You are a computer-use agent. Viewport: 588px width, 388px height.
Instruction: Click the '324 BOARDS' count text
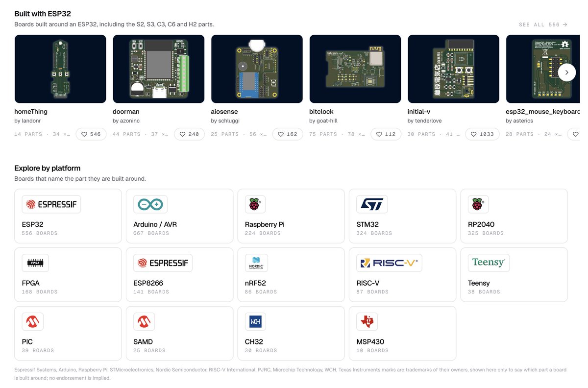374,233
